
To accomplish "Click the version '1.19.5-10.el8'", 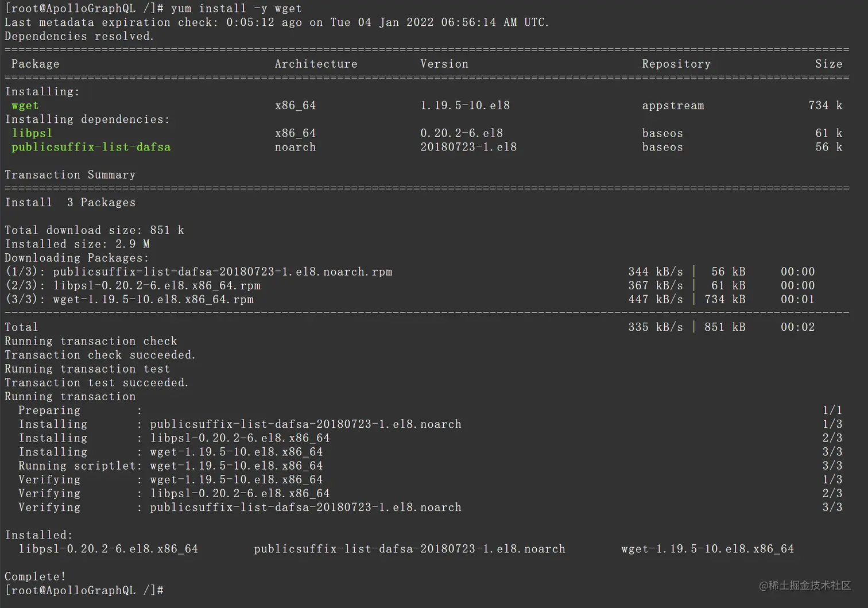I will pos(465,106).
